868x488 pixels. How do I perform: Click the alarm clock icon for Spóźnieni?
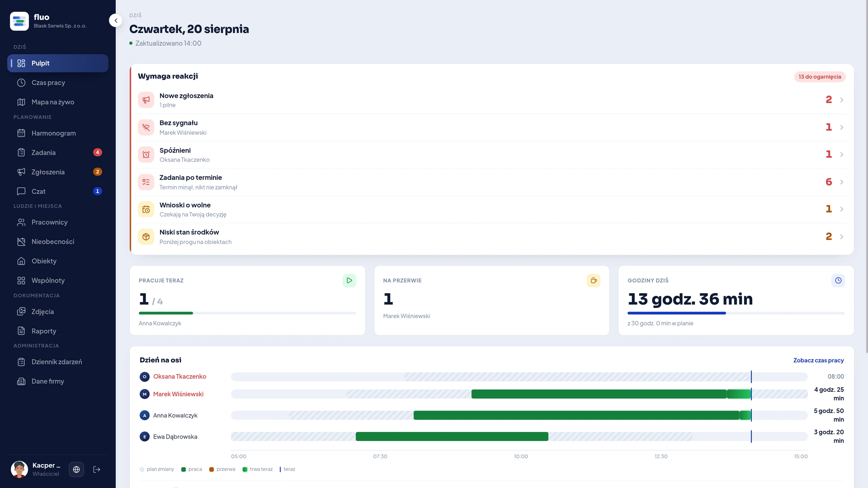tap(146, 155)
